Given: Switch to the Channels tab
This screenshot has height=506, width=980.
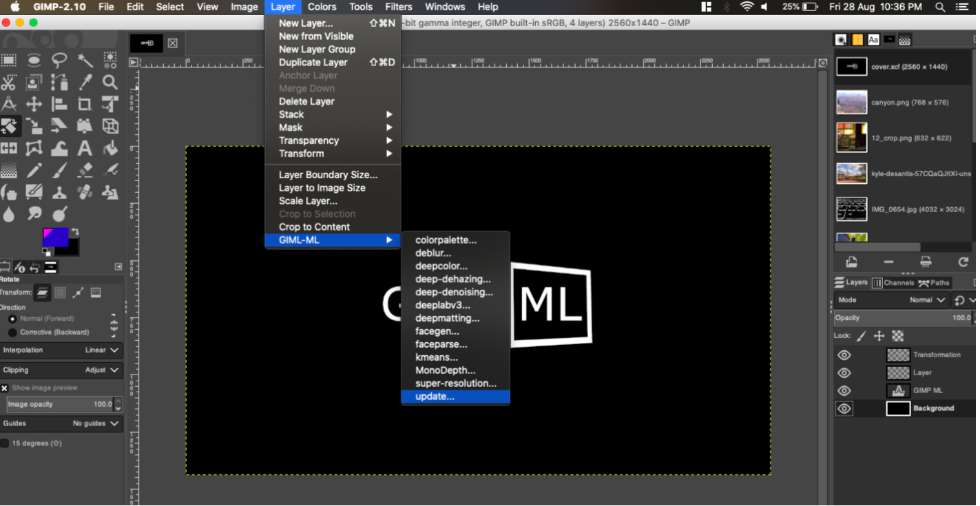Looking at the screenshot, I should point(894,282).
